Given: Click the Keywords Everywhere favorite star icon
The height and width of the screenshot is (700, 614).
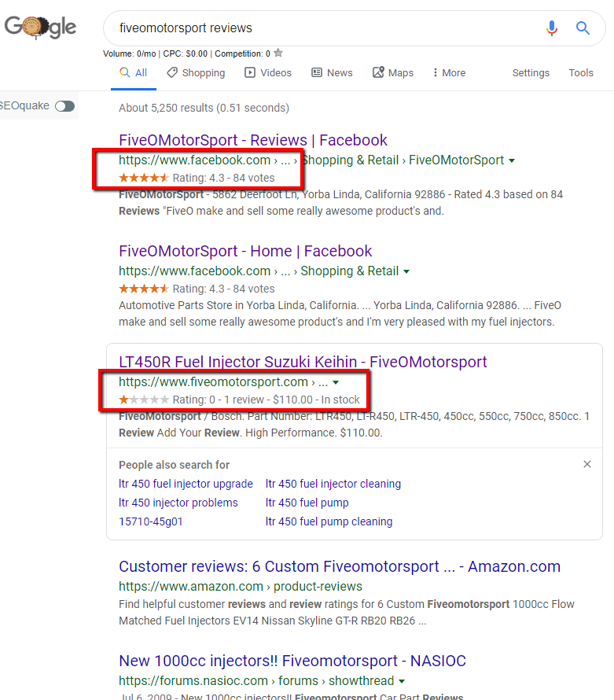Looking at the screenshot, I should point(278,53).
